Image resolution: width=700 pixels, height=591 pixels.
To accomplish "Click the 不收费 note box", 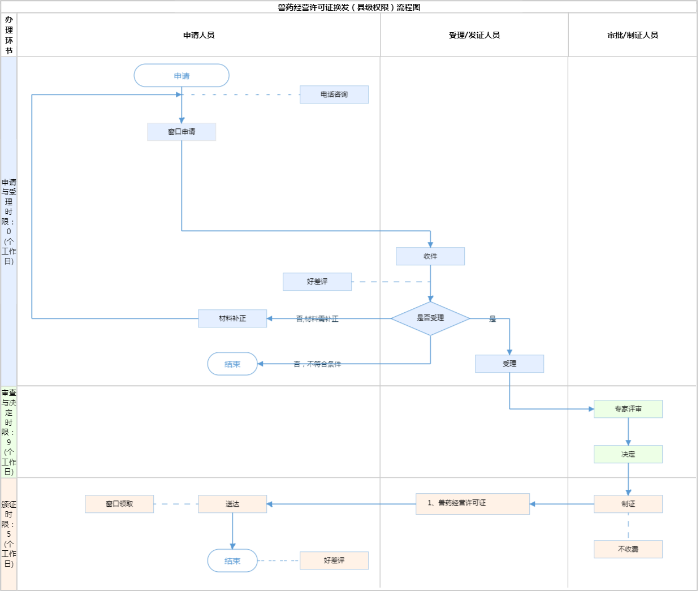I will coord(628,549).
